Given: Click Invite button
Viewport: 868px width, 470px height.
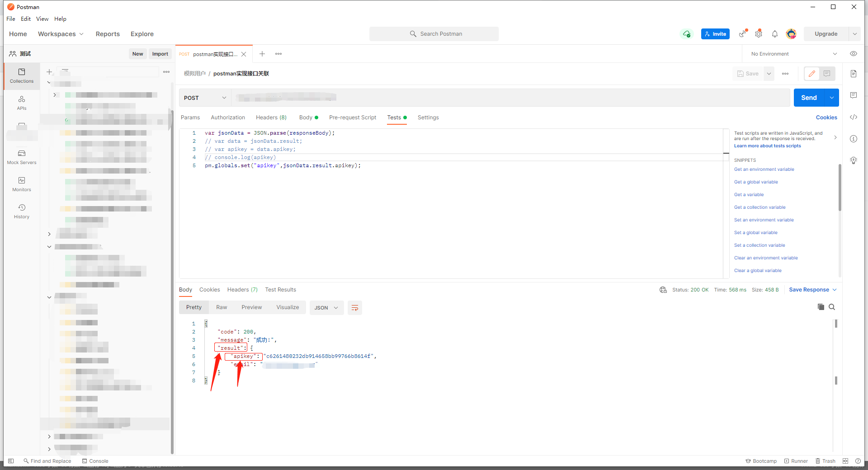Looking at the screenshot, I should tap(715, 34).
